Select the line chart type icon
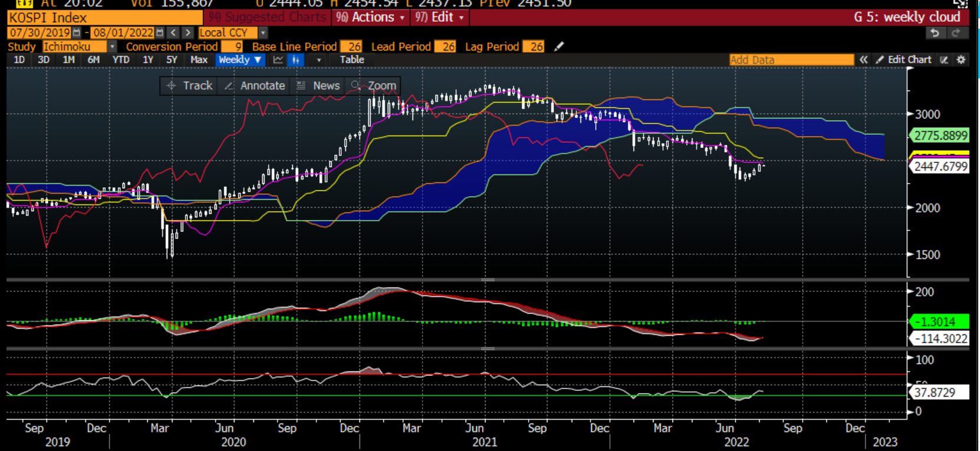 [278, 59]
